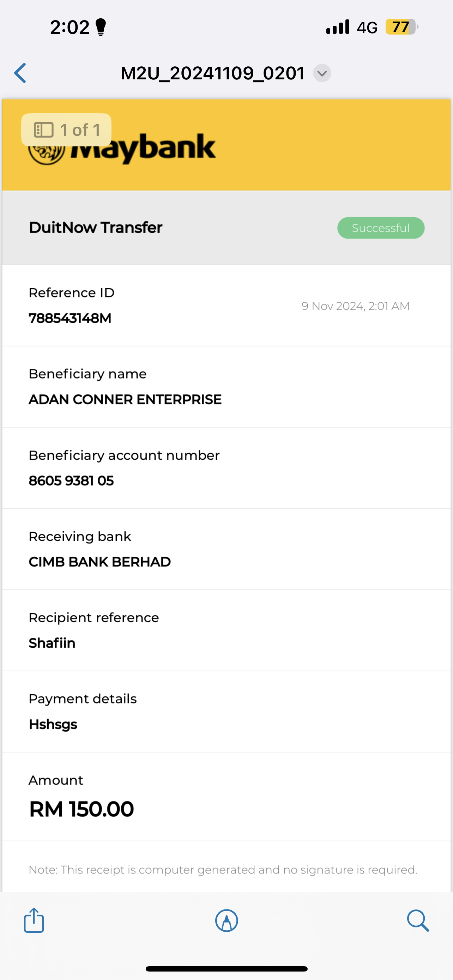
Task: Tap the focus lightbulb status icon
Action: [101, 28]
